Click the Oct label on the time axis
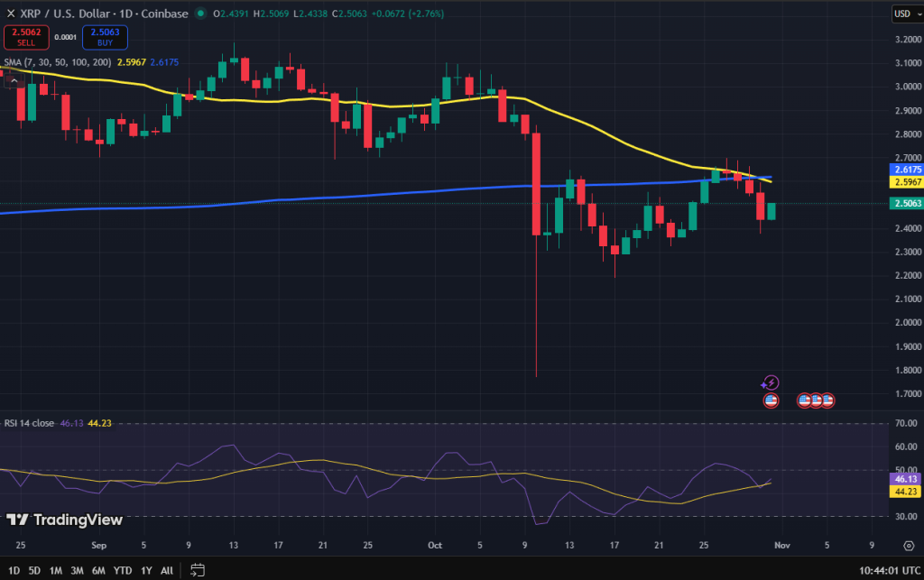 pos(435,545)
